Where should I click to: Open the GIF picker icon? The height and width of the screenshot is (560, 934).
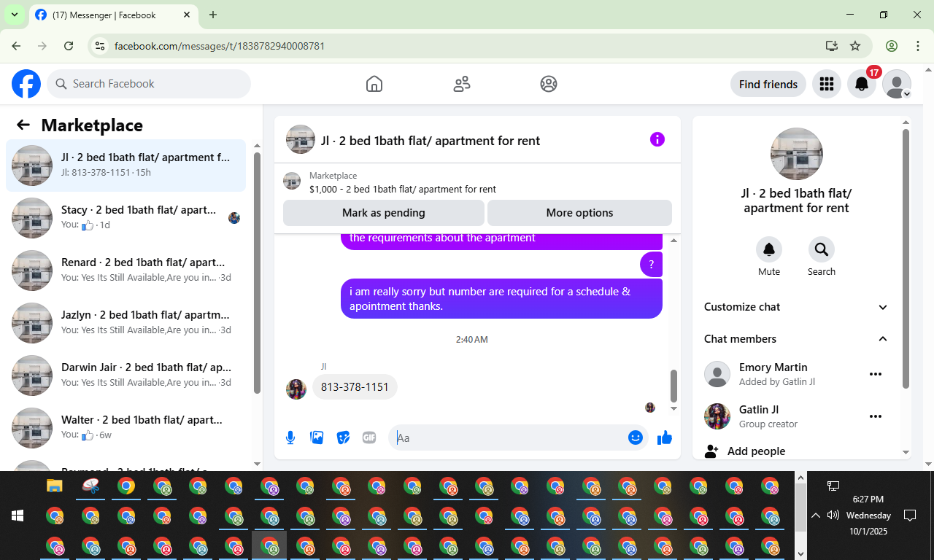tap(369, 437)
